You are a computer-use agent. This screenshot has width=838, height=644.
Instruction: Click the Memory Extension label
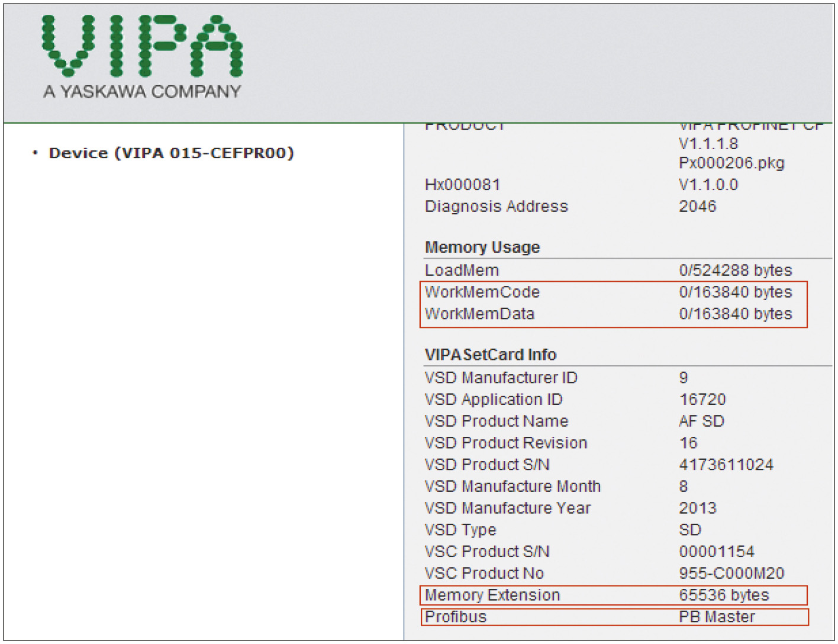[x=492, y=595]
